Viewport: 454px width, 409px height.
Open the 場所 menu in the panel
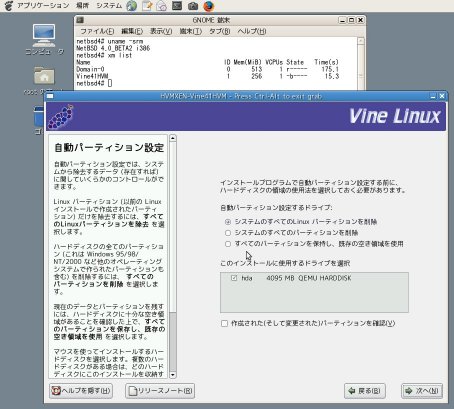coord(82,6)
